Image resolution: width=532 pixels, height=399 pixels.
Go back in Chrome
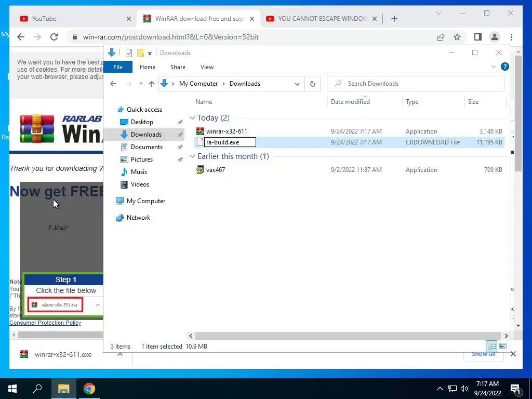tap(21, 37)
